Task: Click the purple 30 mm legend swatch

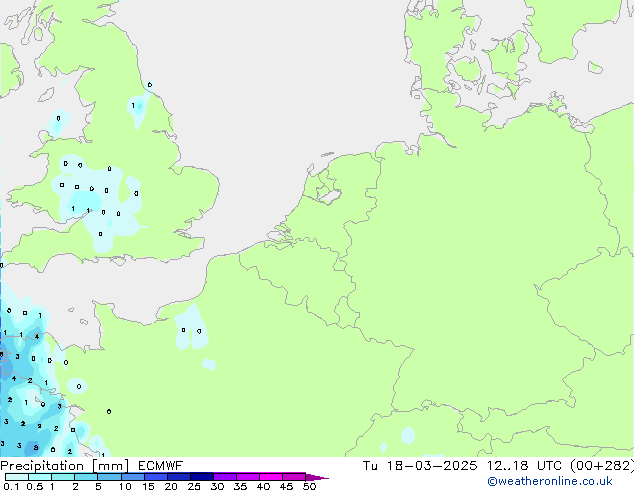Action: [x=224, y=477]
